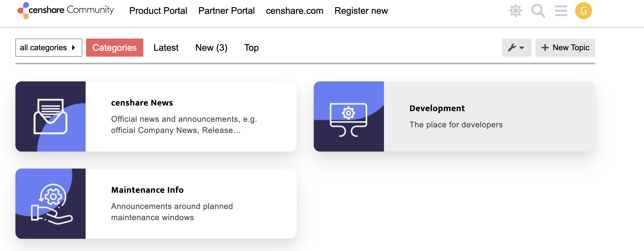Show the New (3) topics tab
644x251 pixels.
point(211,48)
